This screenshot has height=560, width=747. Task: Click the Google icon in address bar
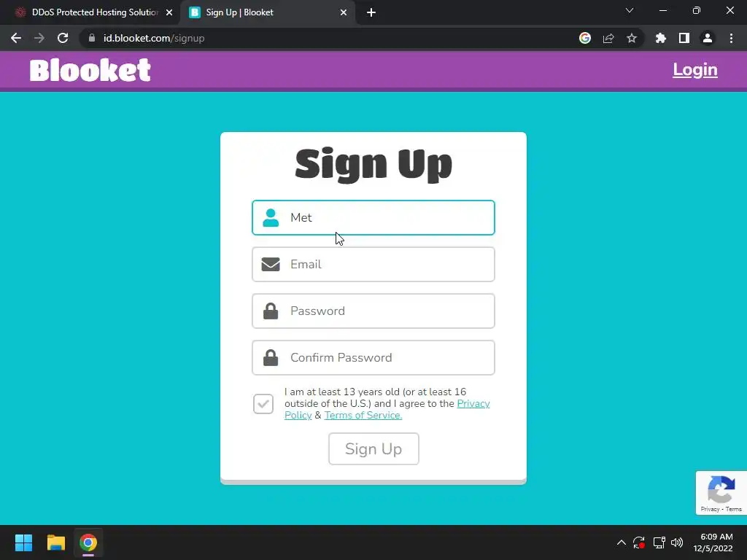(585, 38)
